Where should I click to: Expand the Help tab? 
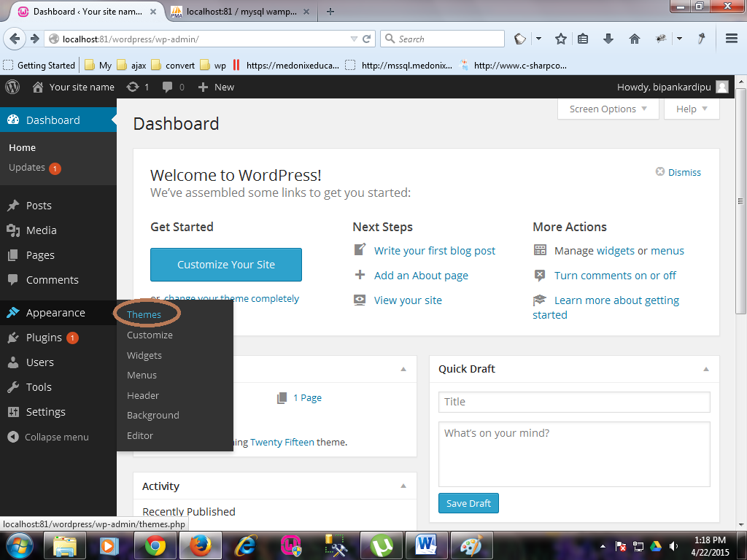[692, 109]
